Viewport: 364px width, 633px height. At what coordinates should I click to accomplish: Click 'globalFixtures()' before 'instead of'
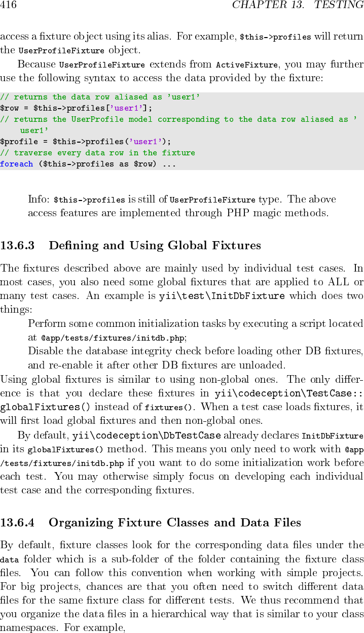coord(46,407)
